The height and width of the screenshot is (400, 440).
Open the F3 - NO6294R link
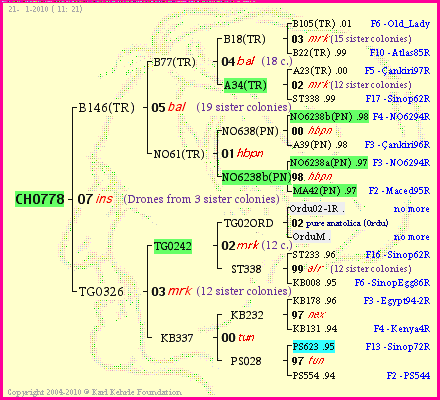click(x=401, y=163)
